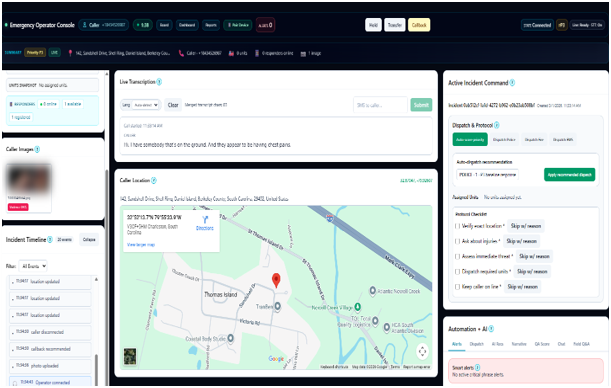Switch to the Narrative tab
This screenshot has width=611, height=388.
[x=519, y=344]
